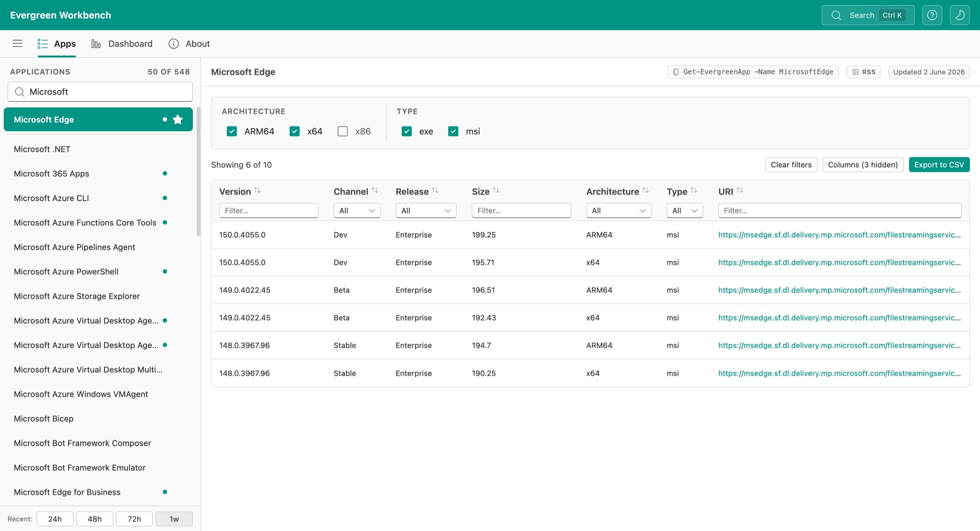This screenshot has height=531, width=980.
Task: Click the Dashboard chart icon
Action: coord(96,44)
